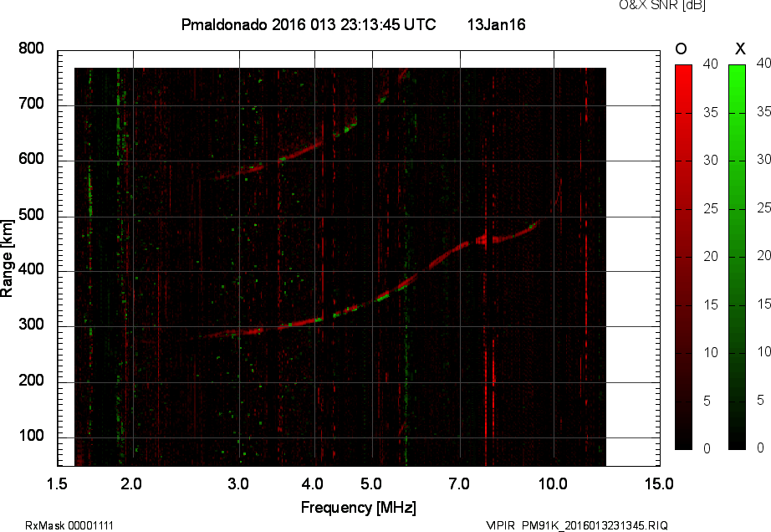Click the 'O' label above the red bar
This screenshot has height=532, width=771.
tap(681, 49)
